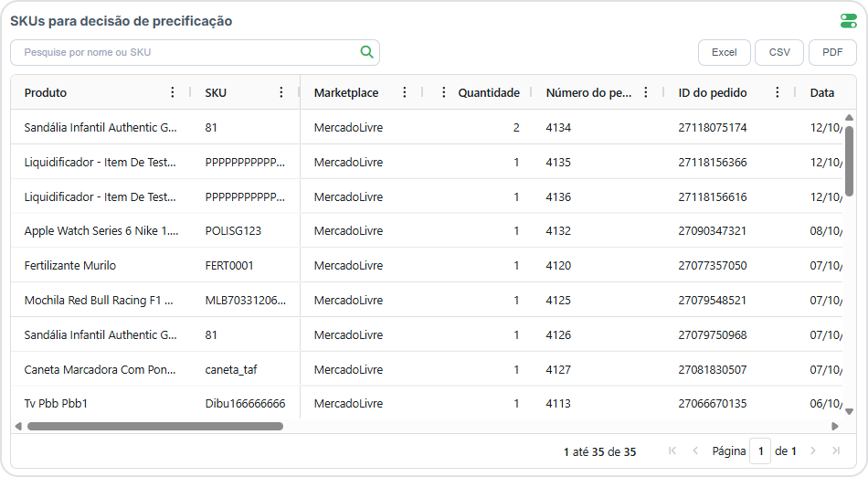The height and width of the screenshot is (477, 868).
Task: Open the Quantidade column menu dots
Action: click(443, 92)
